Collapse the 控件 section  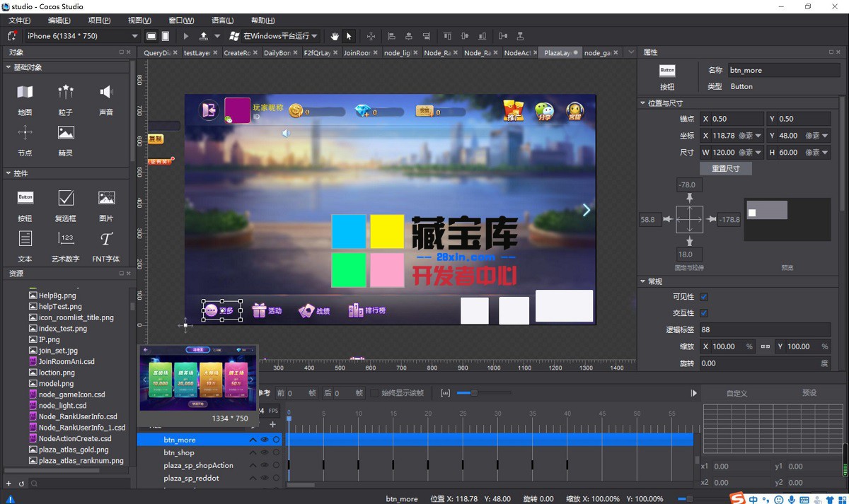click(8, 173)
